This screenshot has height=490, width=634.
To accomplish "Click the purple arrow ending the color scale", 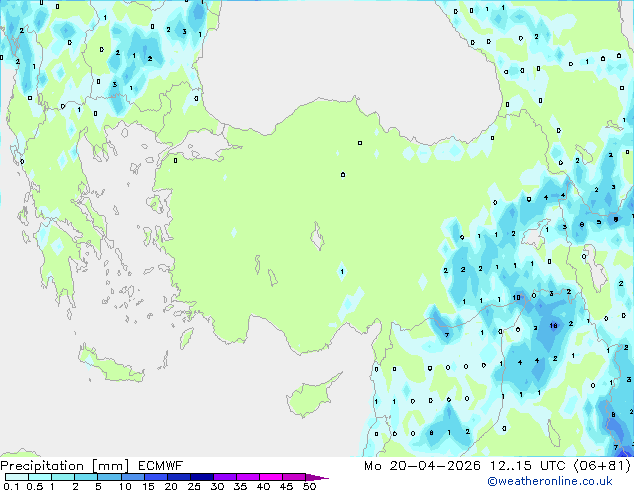I will click(317, 477).
